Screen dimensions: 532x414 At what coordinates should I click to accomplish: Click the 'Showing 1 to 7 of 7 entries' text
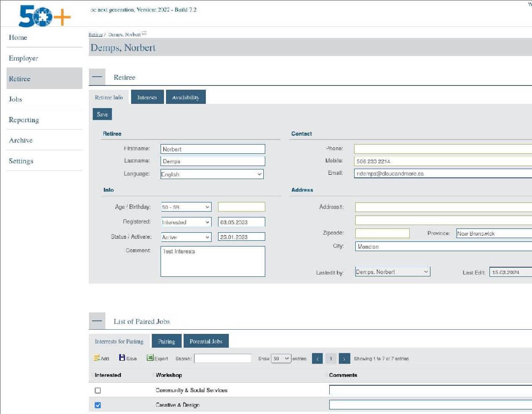coord(381,359)
